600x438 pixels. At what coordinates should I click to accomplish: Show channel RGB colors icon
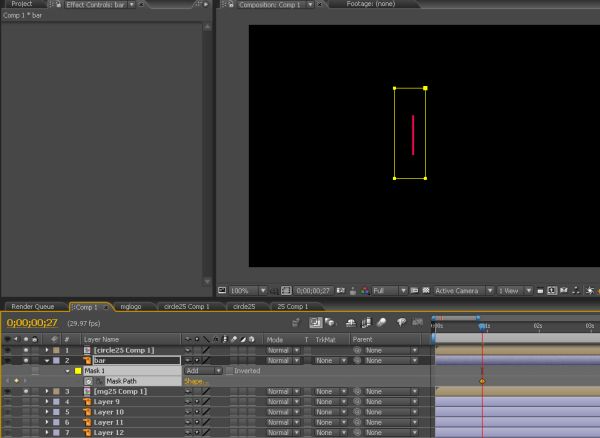click(364, 291)
